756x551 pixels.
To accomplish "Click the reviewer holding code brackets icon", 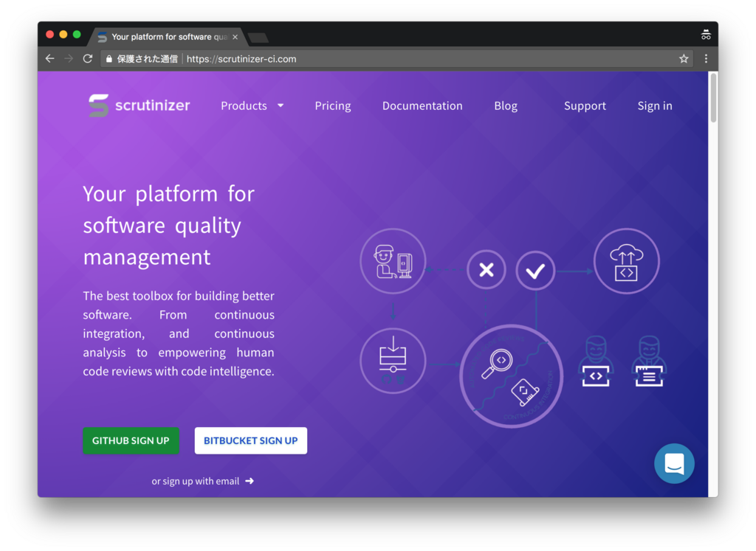I will [596, 361].
